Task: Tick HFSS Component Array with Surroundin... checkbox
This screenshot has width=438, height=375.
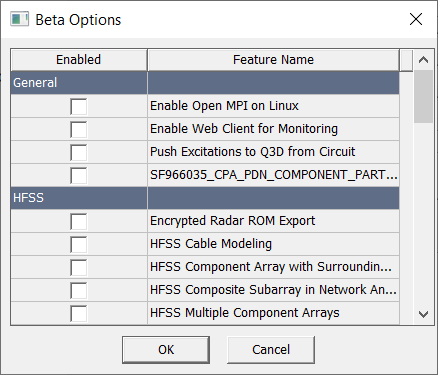Action: pos(79,267)
